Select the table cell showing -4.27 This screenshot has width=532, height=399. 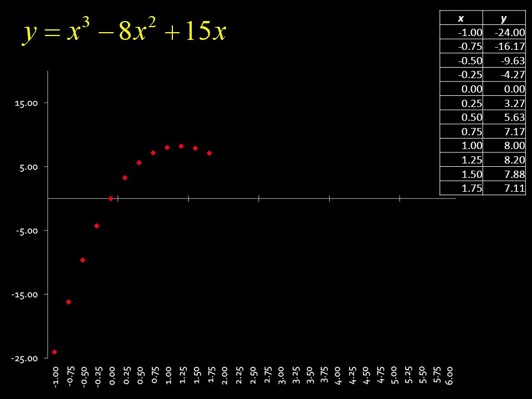(x=504, y=75)
